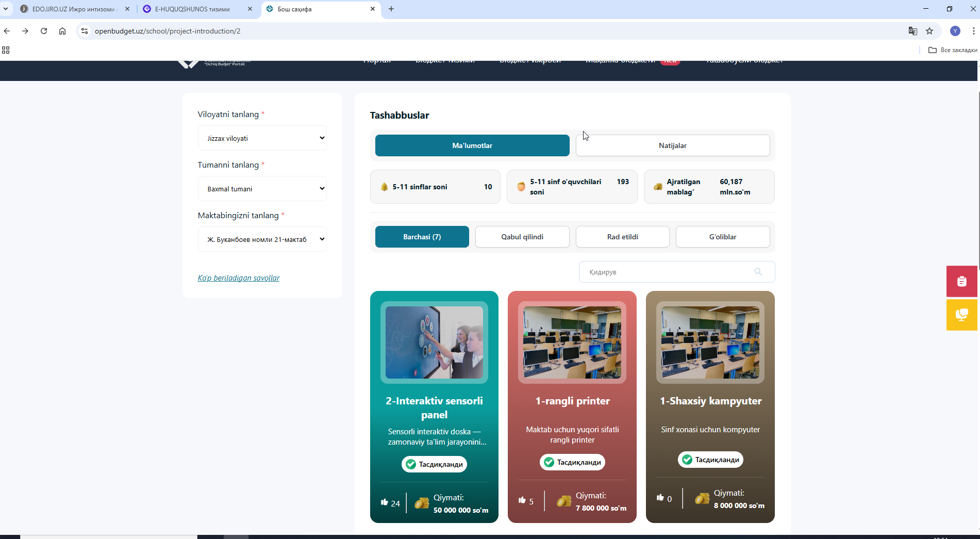This screenshot has height=539, width=980.
Task: Click the coins icon on rangli printer card
Action: [x=564, y=501]
